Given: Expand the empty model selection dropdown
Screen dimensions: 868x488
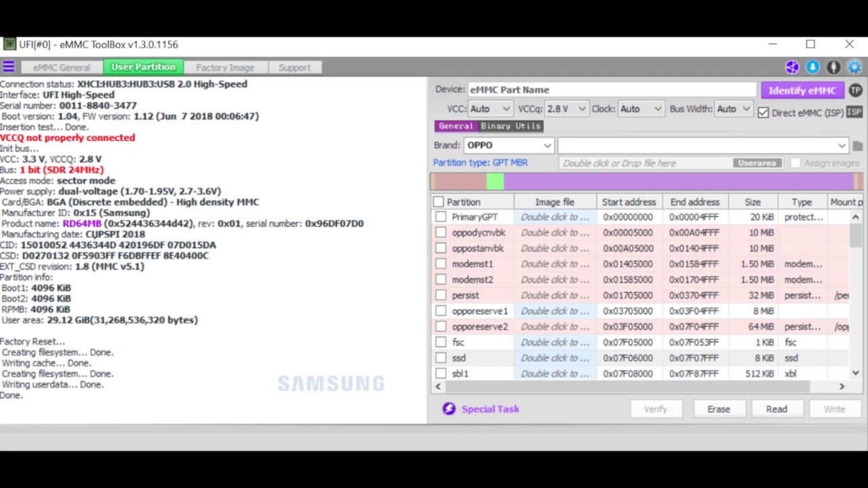Looking at the screenshot, I should 703,145.
